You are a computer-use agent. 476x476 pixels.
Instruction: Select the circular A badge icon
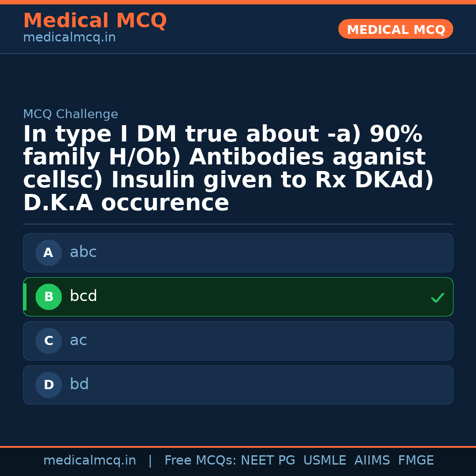pyautogui.click(x=48, y=253)
